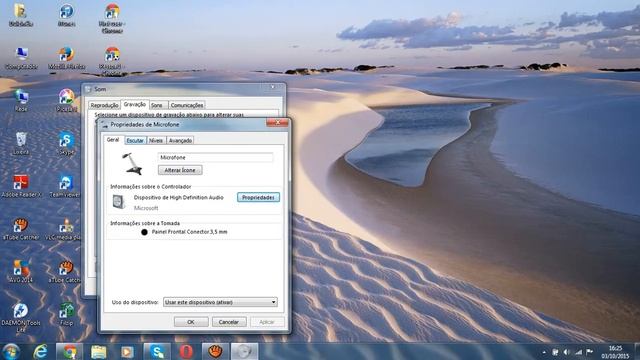Click the network signal tray icon

point(578,352)
